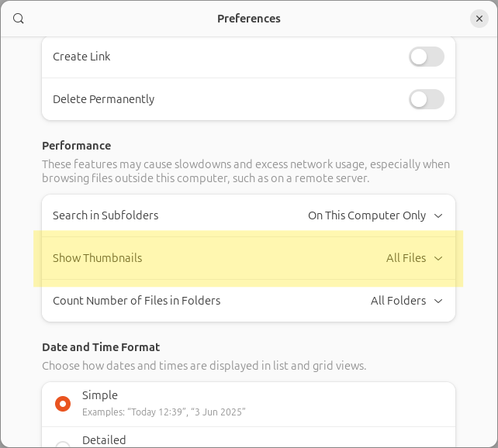Click the search magnifier icon in header
Viewport: 498px width, 448px height.
(19, 19)
